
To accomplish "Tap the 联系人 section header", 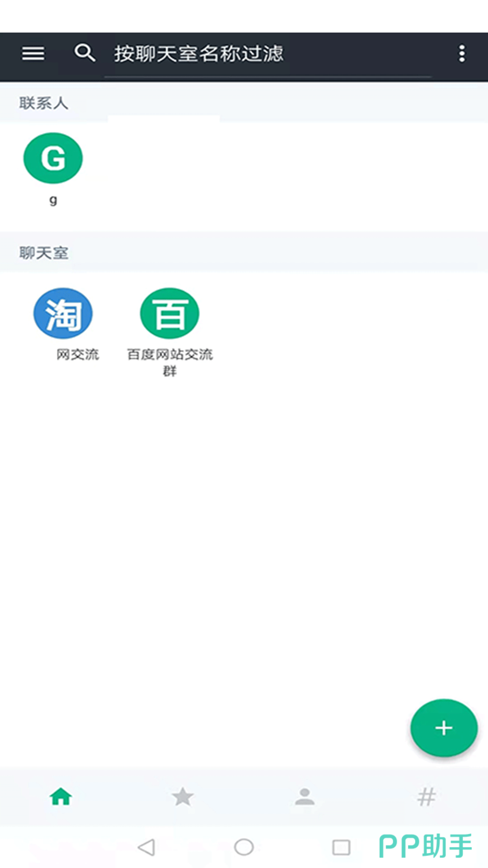I will pyautogui.click(x=43, y=103).
